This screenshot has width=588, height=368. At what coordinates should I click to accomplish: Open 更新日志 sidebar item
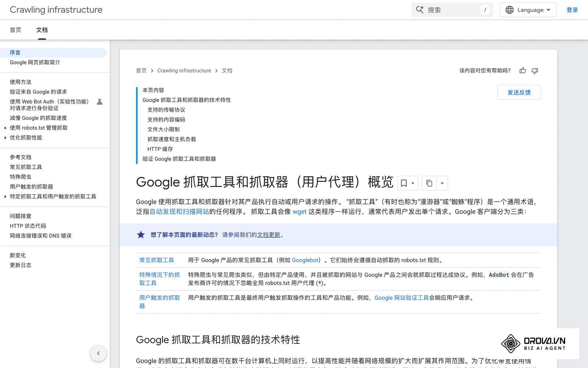pyautogui.click(x=21, y=265)
